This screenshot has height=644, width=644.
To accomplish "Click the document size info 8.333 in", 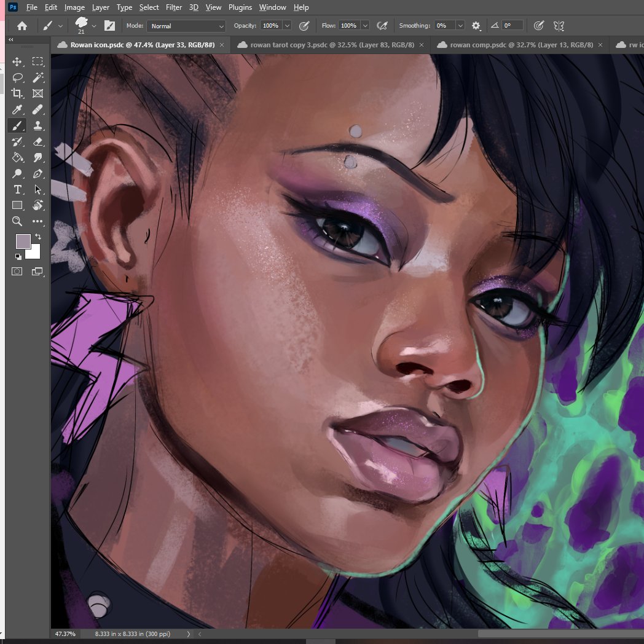I will [132, 634].
